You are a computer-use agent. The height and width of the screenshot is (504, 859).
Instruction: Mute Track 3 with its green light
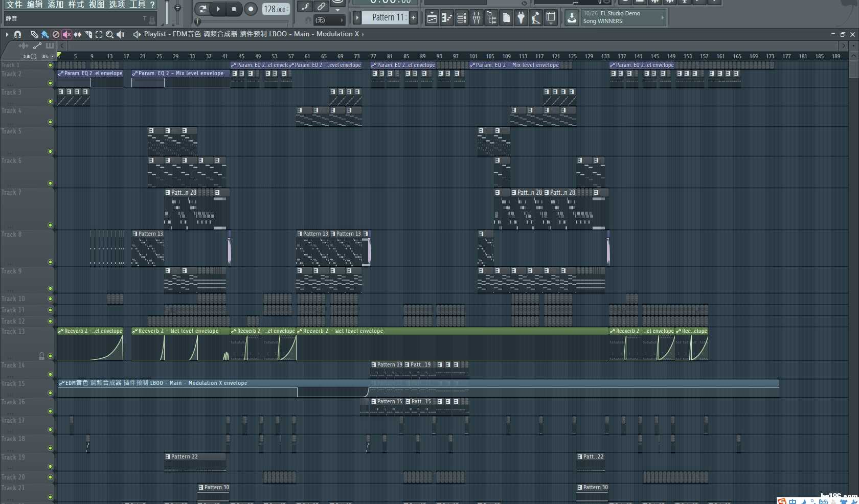[50, 101]
